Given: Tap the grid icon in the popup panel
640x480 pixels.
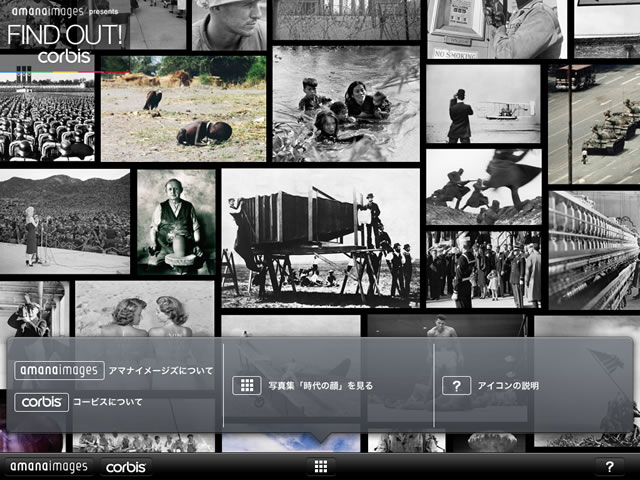Looking at the screenshot, I should tap(247, 385).
